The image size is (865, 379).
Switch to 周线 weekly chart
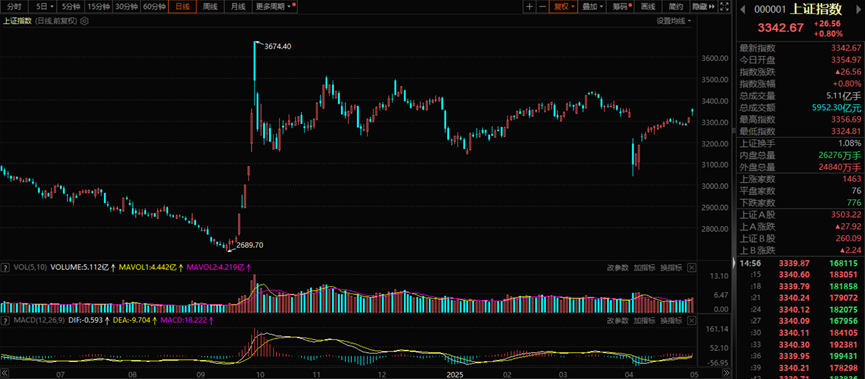click(x=210, y=7)
